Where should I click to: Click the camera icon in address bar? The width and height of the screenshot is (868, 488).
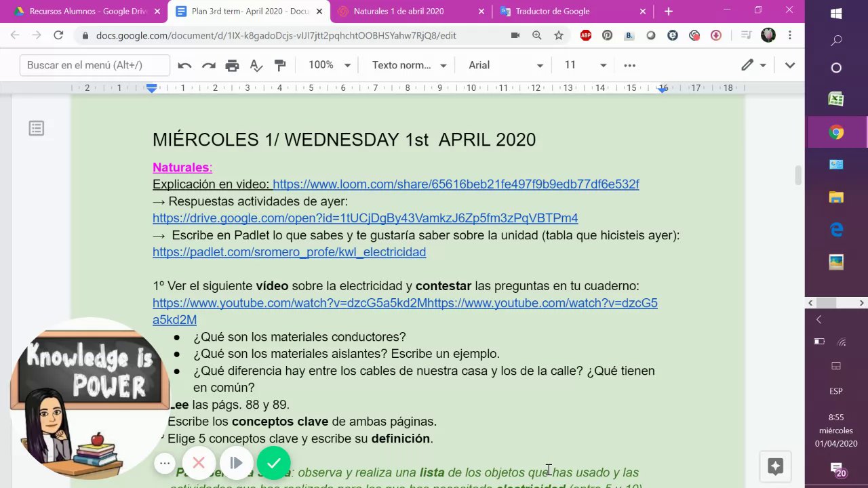[x=515, y=35]
